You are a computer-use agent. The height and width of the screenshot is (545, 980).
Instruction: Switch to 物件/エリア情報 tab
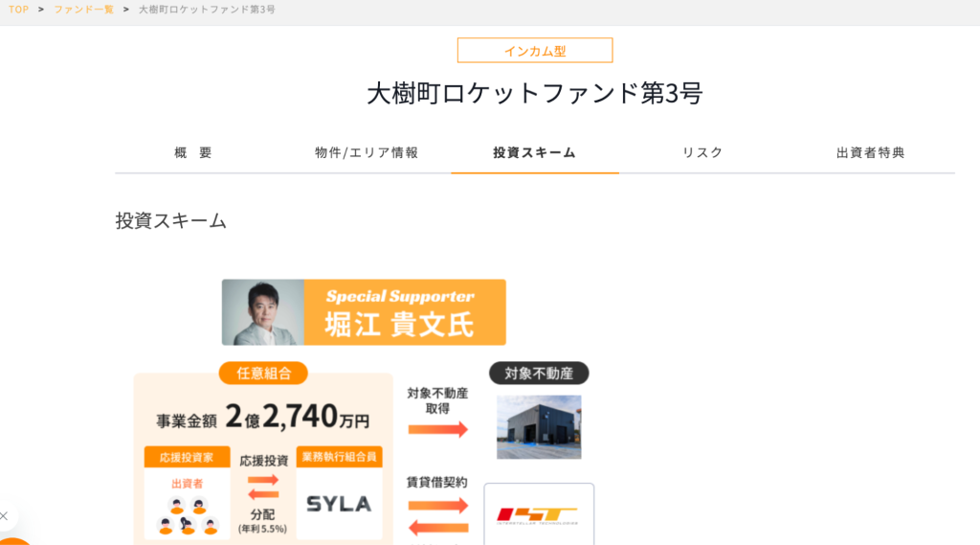[367, 152]
